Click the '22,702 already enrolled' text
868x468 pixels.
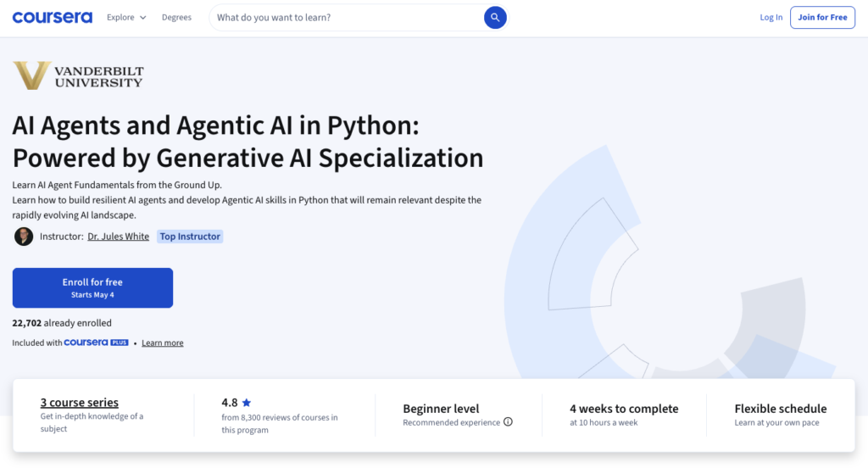coord(62,323)
